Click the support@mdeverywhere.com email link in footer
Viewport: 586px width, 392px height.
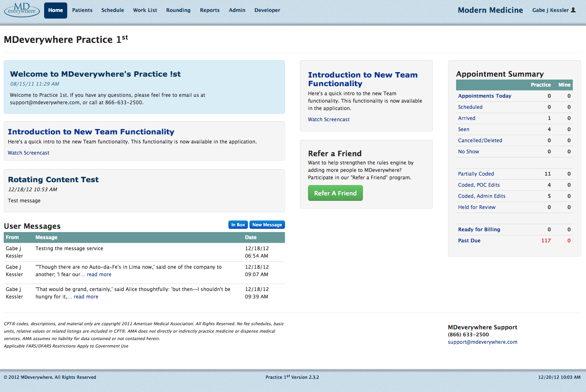482,342
